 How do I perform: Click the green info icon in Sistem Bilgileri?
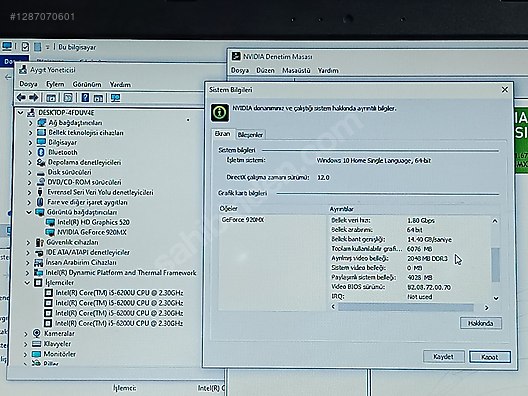[220, 112]
